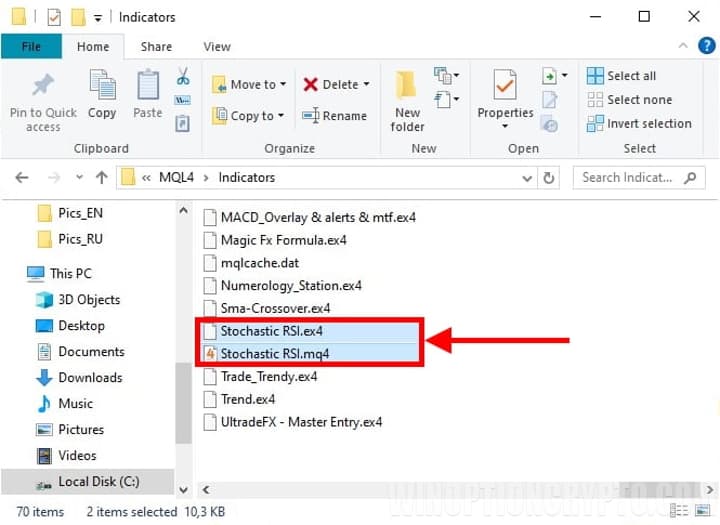Refresh the Indicators folder view
720x525 pixels.
(x=548, y=177)
